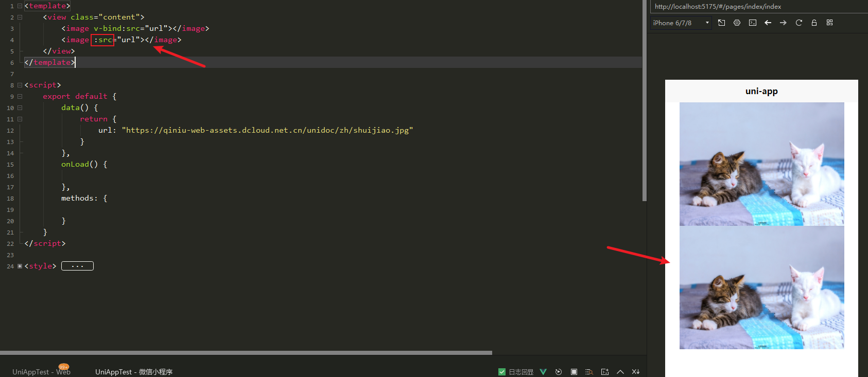Expand console panel with the up chevron
Image resolution: width=868 pixels, height=377 pixels.
pyautogui.click(x=620, y=371)
